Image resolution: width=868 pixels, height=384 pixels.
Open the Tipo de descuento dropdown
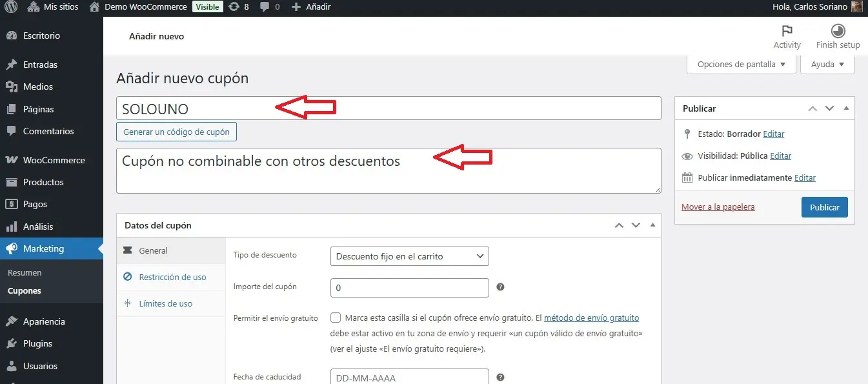point(409,256)
